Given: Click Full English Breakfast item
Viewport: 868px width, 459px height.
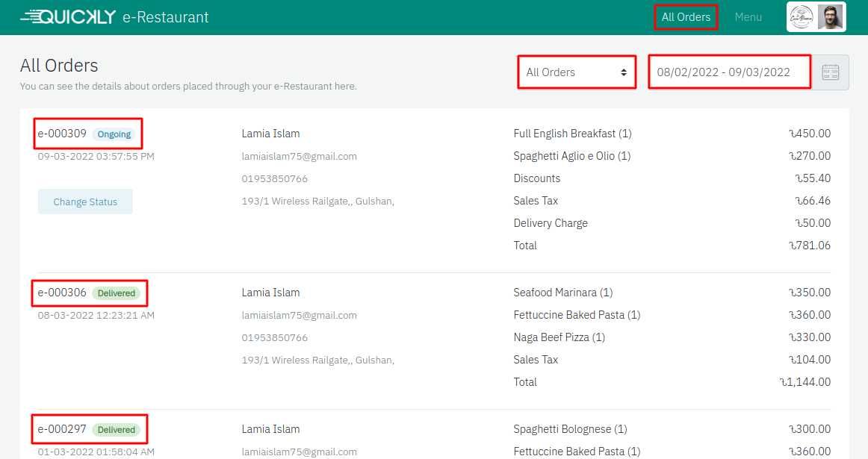Looking at the screenshot, I should [572, 134].
